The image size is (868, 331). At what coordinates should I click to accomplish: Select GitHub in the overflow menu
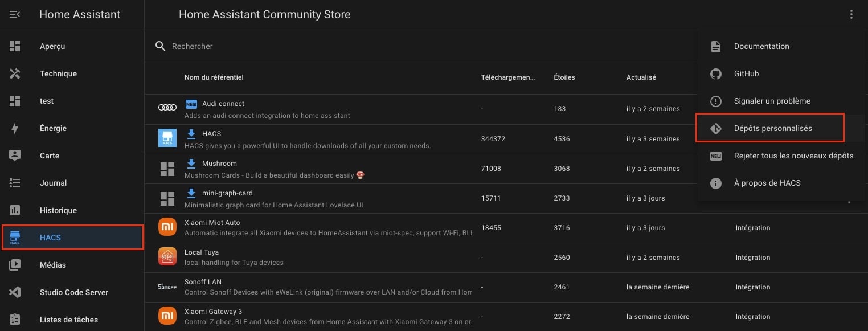point(783,73)
